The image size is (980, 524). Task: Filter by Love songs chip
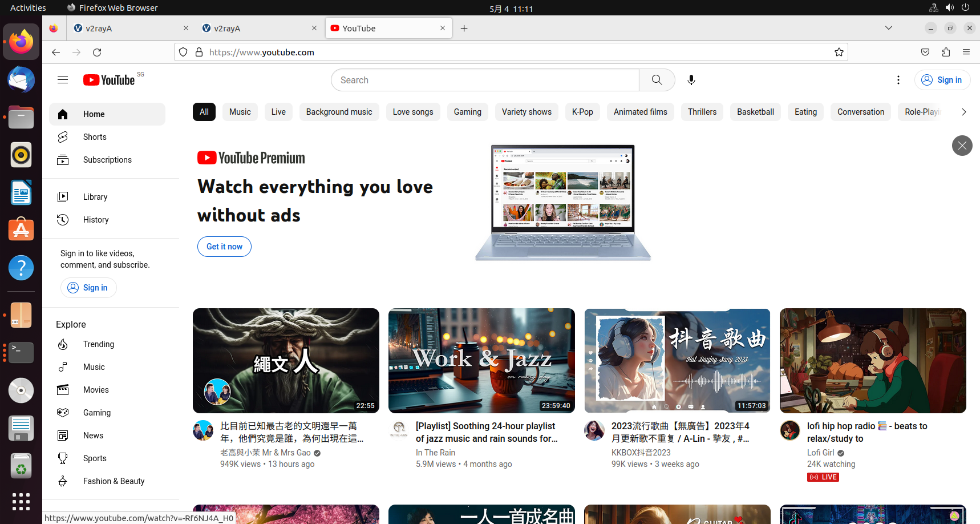coord(413,112)
